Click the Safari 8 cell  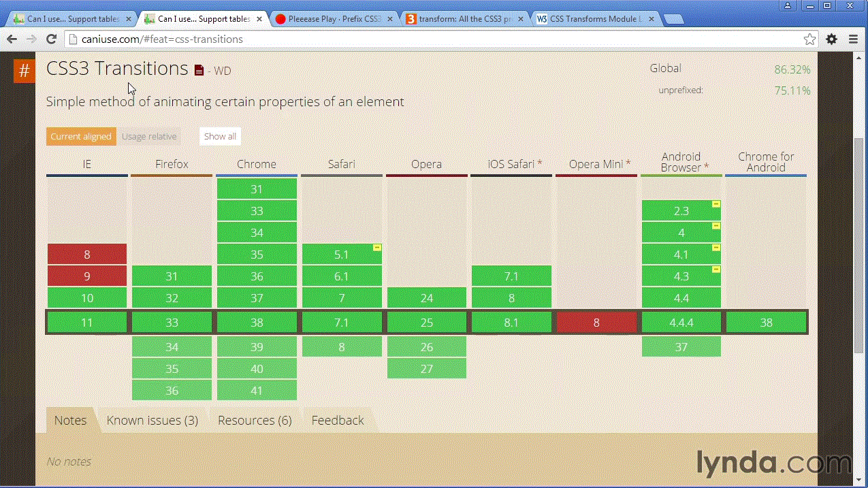342,347
